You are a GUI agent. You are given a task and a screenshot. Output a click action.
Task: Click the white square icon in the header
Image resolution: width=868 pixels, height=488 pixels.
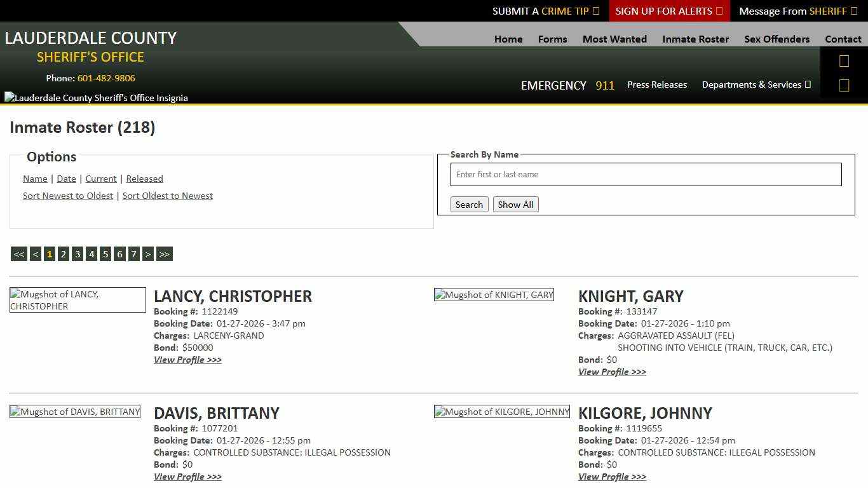844,60
